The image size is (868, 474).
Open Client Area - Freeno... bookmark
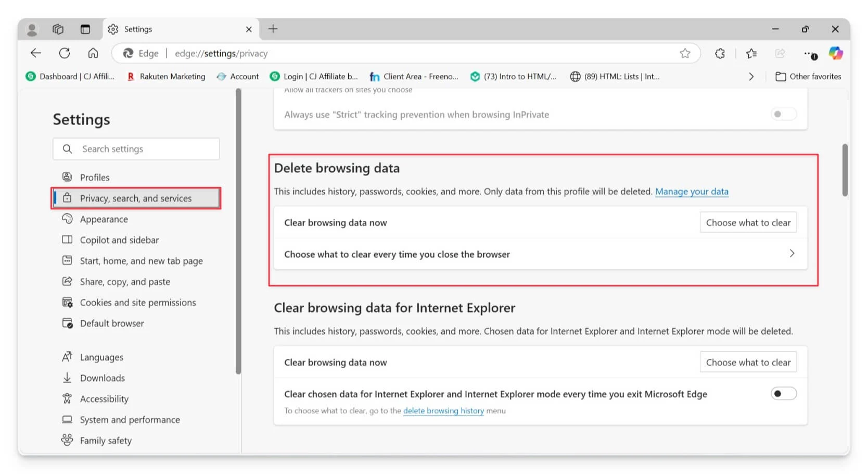(414, 77)
